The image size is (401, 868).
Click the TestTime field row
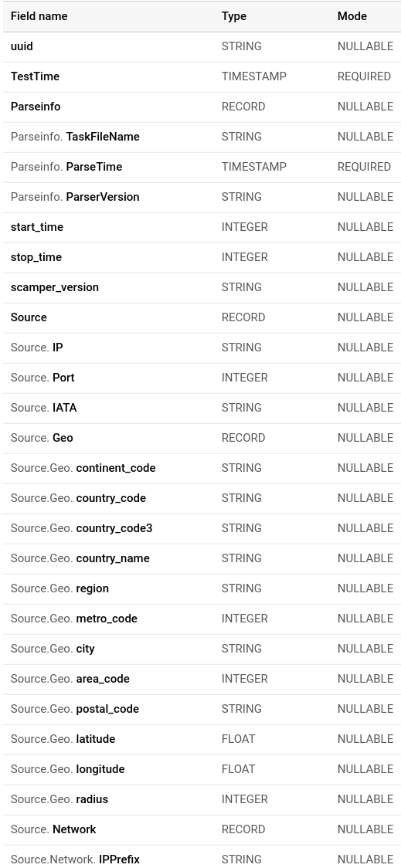click(x=202, y=76)
